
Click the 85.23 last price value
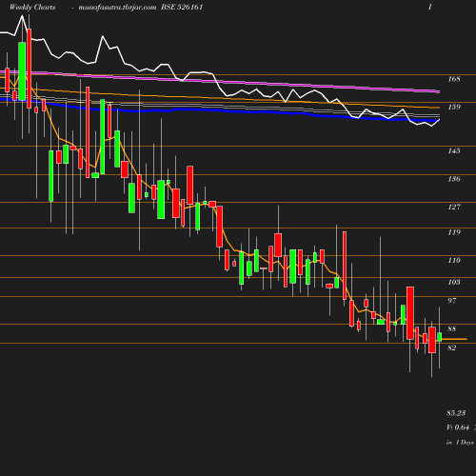pos(456,413)
